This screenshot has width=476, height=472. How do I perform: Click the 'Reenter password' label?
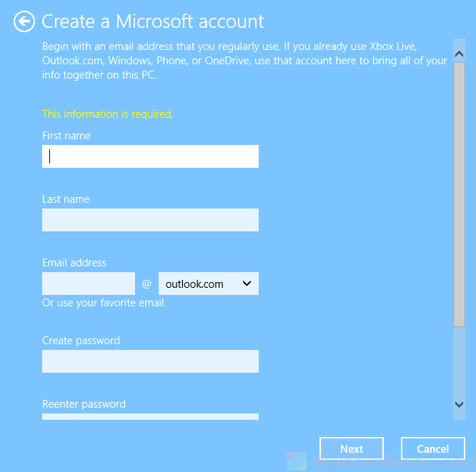pos(84,404)
